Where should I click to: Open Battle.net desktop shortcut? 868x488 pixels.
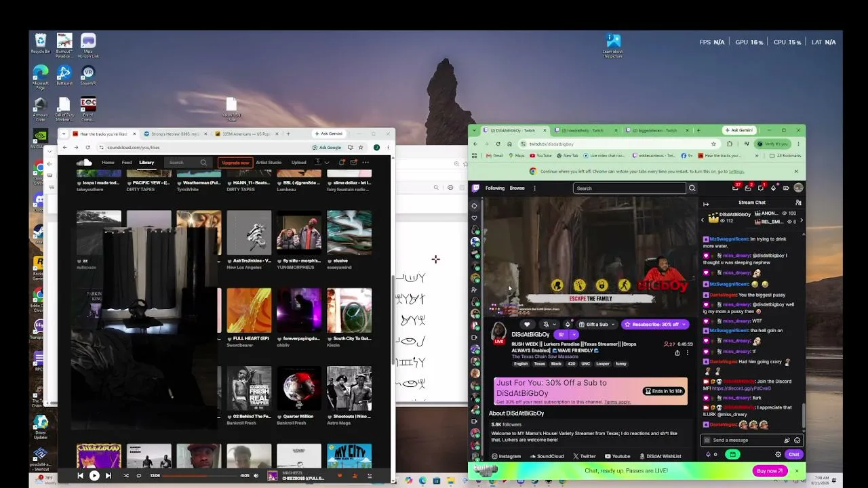(64, 76)
